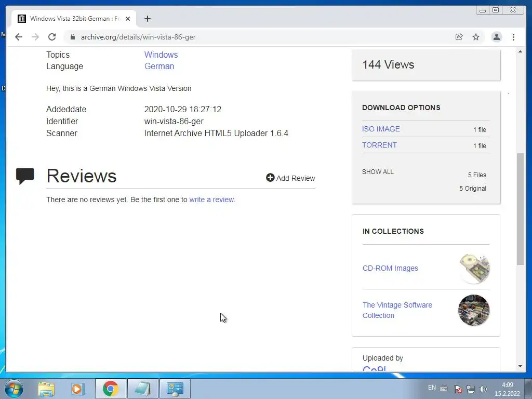Open The Vintage Software Collection link

tap(397, 310)
